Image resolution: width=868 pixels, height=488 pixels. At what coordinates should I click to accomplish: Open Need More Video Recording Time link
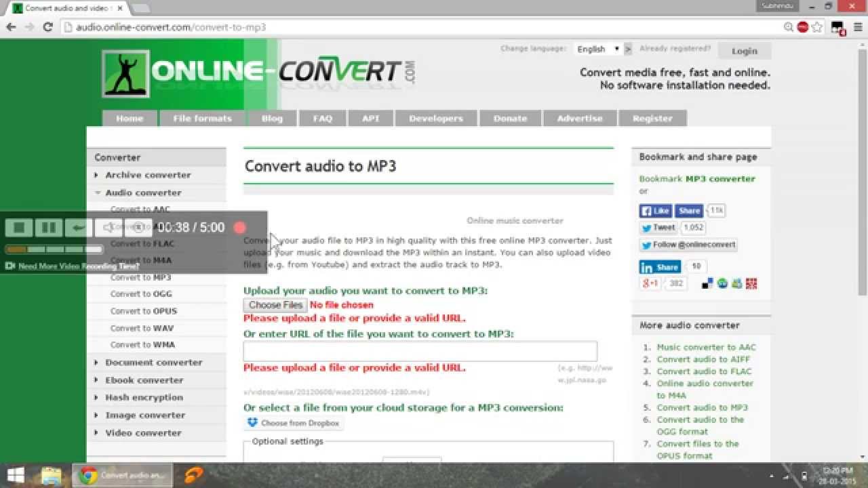point(79,266)
